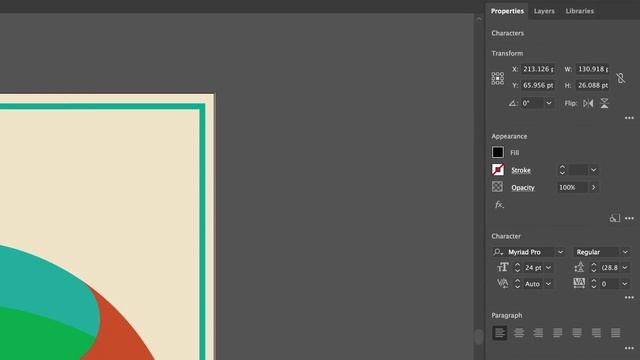Open the tracking value dropdown
The width and height of the screenshot is (640, 360).
[625, 284]
